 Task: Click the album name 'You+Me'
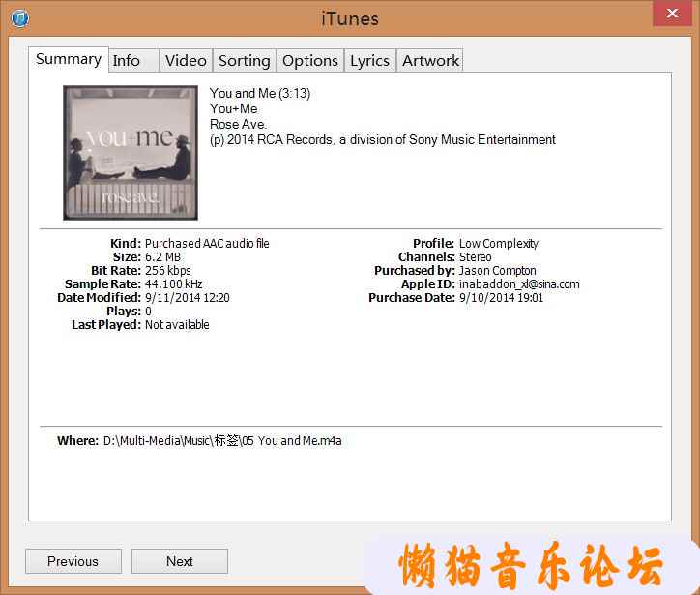[x=233, y=108]
